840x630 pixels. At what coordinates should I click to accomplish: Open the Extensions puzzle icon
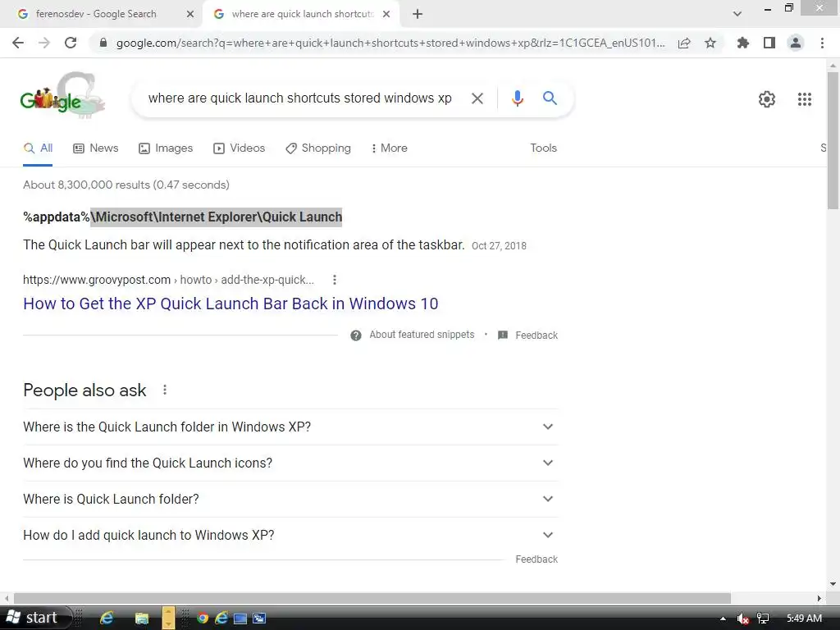742,43
